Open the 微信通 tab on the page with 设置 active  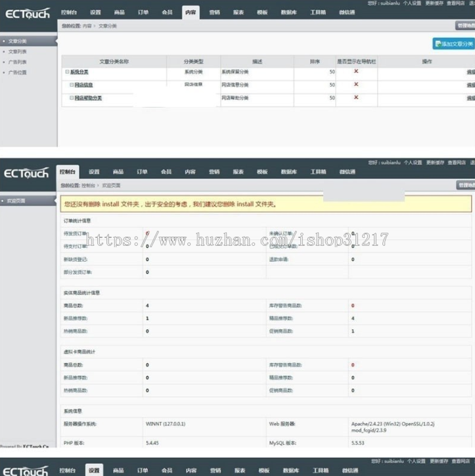(350, 471)
